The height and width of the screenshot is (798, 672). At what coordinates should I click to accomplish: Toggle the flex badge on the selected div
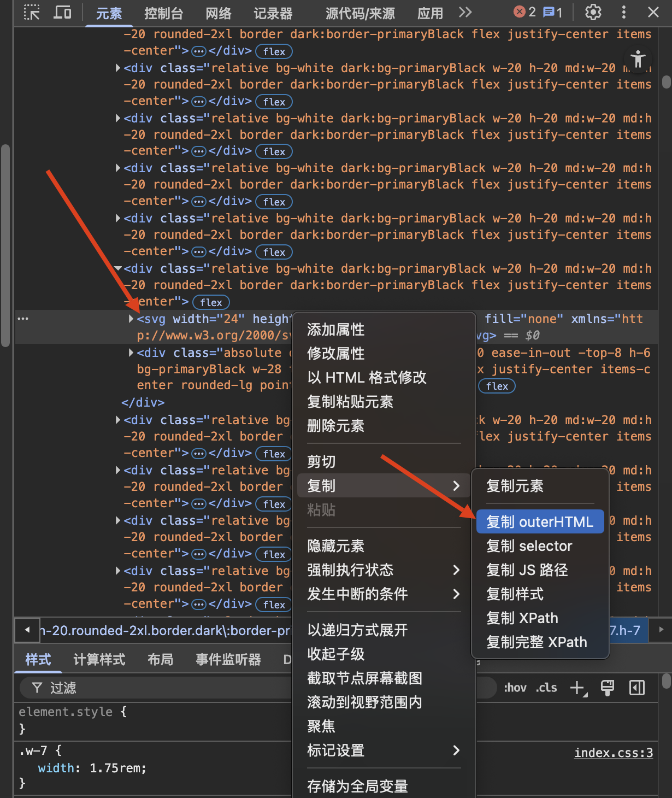click(210, 302)
